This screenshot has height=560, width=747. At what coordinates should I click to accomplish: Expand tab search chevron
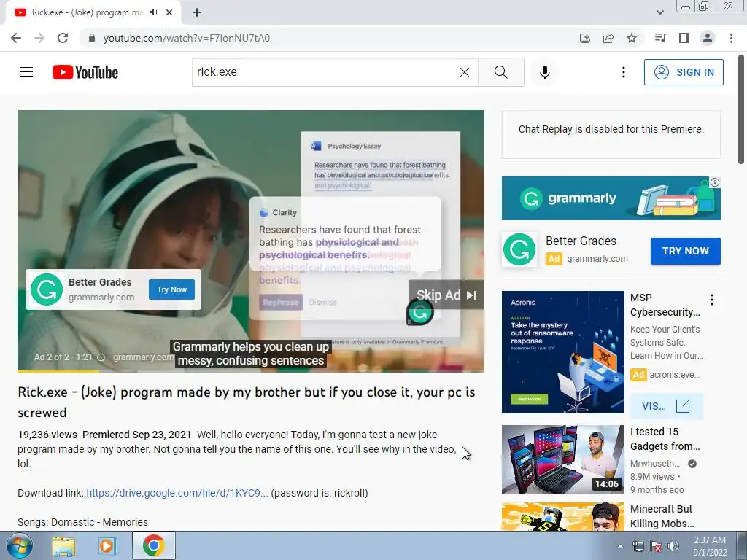point(659,12)
